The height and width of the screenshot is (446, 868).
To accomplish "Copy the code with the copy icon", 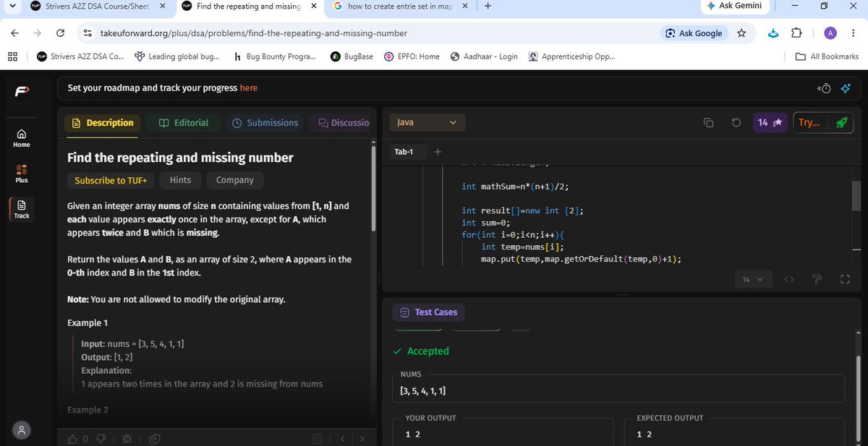I will pyautogui.click(x=708, y=123).
